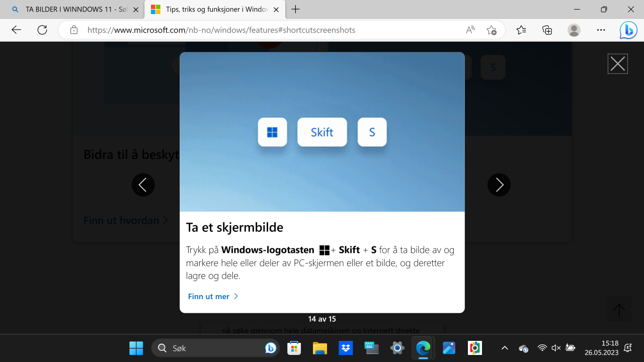Viewport: 644px width, 362px height.
Task: Follow the 'Finn ut hvordan' link
Action: click(121, 220)
